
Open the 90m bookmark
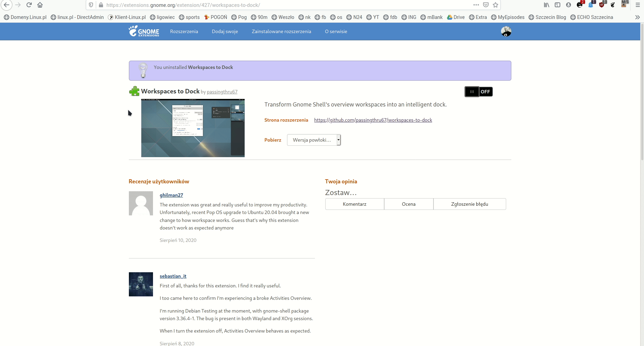tap(259, 17)
